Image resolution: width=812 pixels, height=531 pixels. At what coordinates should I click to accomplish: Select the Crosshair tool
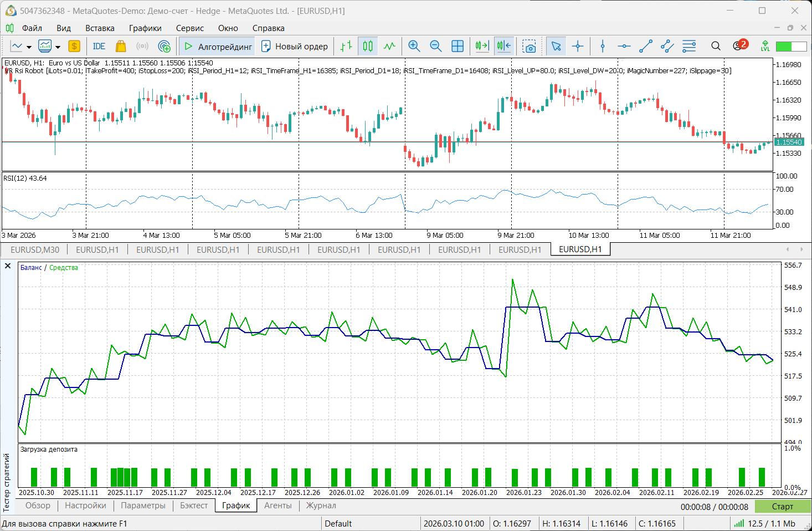[578, 46]
